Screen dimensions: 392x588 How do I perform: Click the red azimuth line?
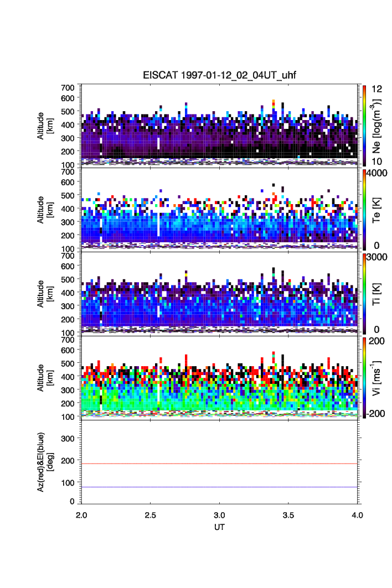tap(219, 464)
